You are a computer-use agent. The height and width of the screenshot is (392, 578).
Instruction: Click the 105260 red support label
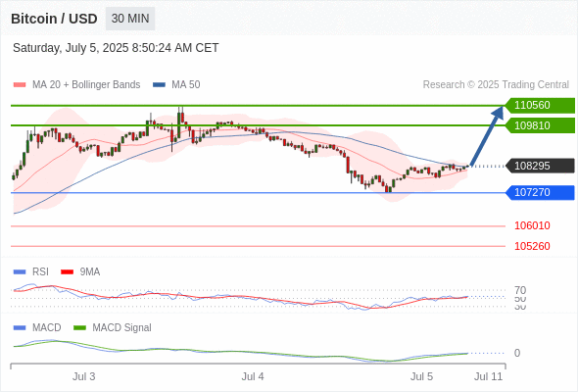click(532, 246)
